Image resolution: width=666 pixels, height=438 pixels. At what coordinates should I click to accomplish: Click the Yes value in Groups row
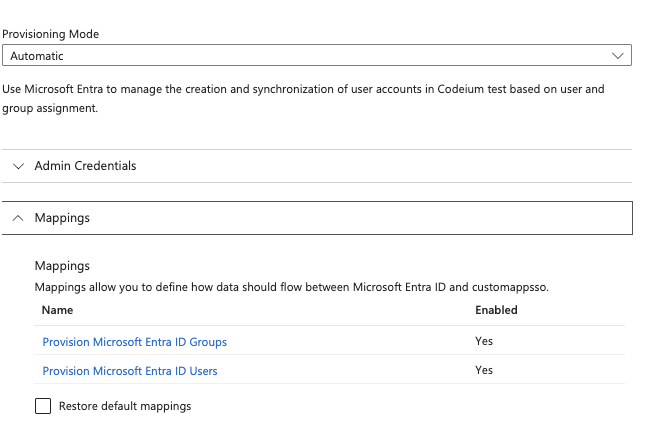[484, 342]
